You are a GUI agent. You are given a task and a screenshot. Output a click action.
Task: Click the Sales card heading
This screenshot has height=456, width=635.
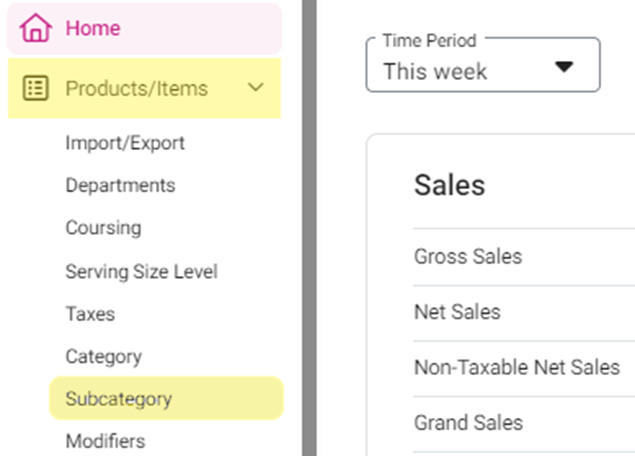coord(450,185)
